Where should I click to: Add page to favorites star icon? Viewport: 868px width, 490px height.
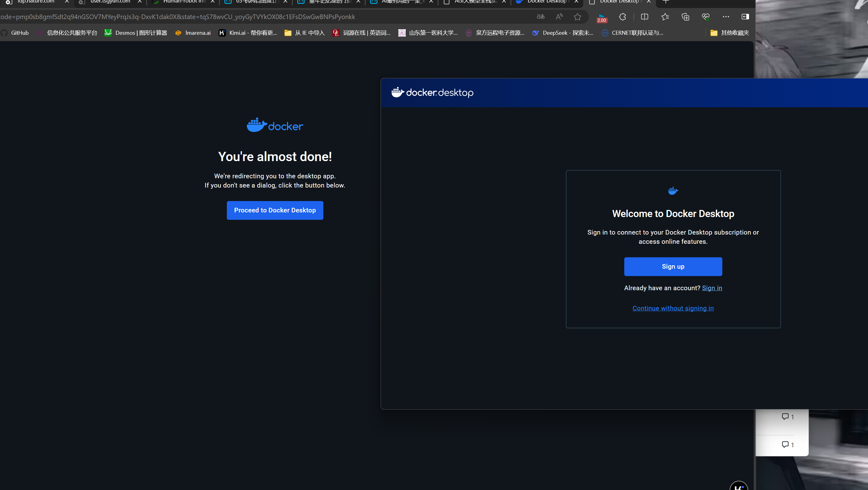point(578,17)
